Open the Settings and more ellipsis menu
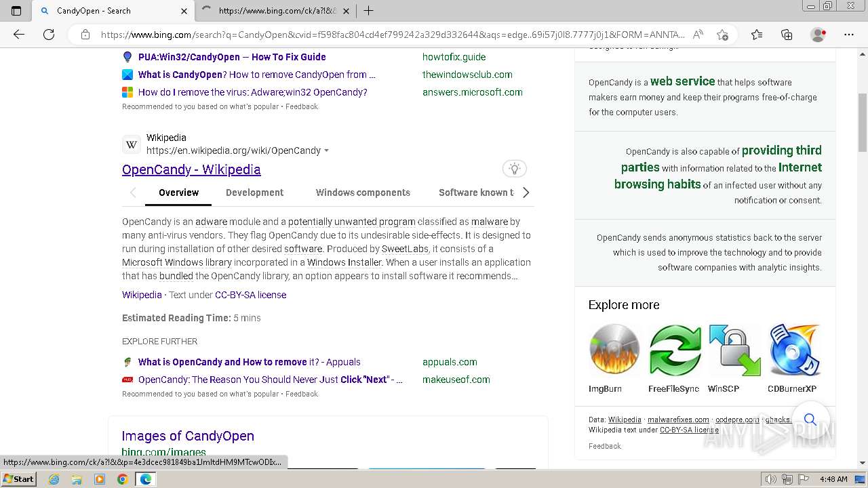This screenshot has width=868, height=488. (849, 35)
